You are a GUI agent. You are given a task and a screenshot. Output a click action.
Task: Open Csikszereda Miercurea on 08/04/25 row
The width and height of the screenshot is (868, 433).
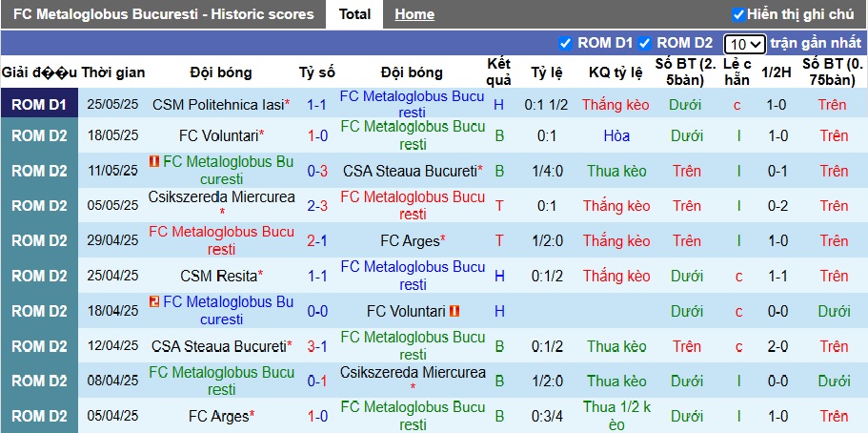click(413, 373)
